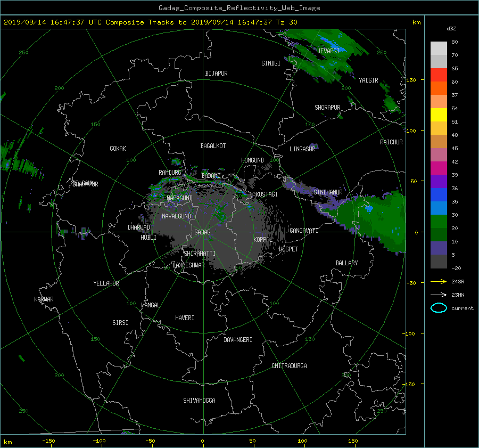Click the BAGALKOT city label
The width and height of the screenshot is (479, 448).
click(x=213, y=146)
